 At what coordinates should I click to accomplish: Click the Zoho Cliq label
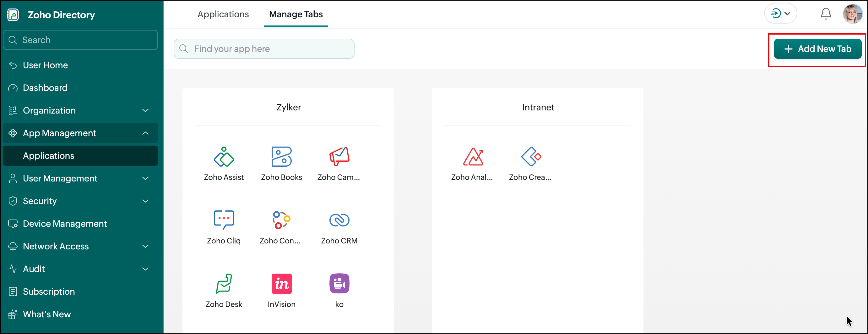pyautogui.click(x=224, y=241)
